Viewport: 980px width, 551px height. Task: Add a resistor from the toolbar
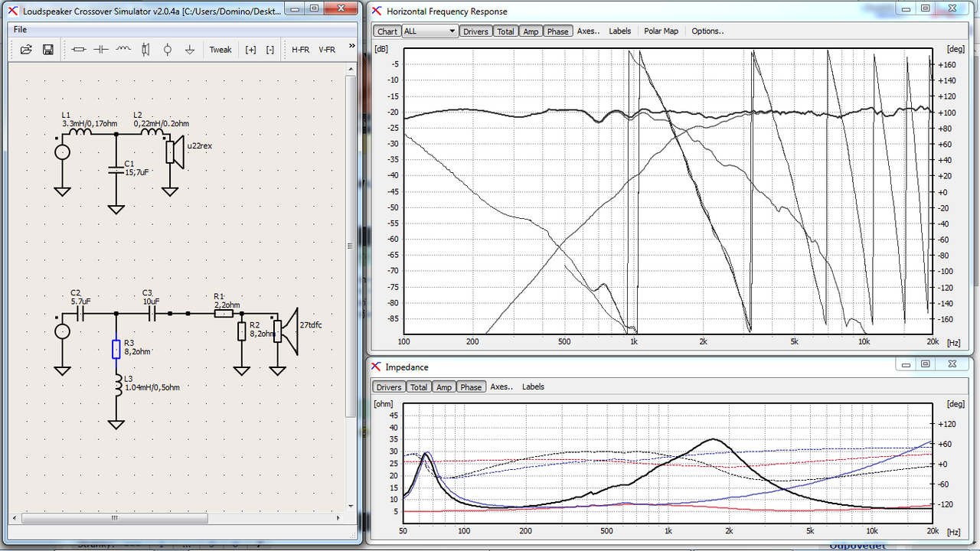pyautogui.click(x=78, y=50)
